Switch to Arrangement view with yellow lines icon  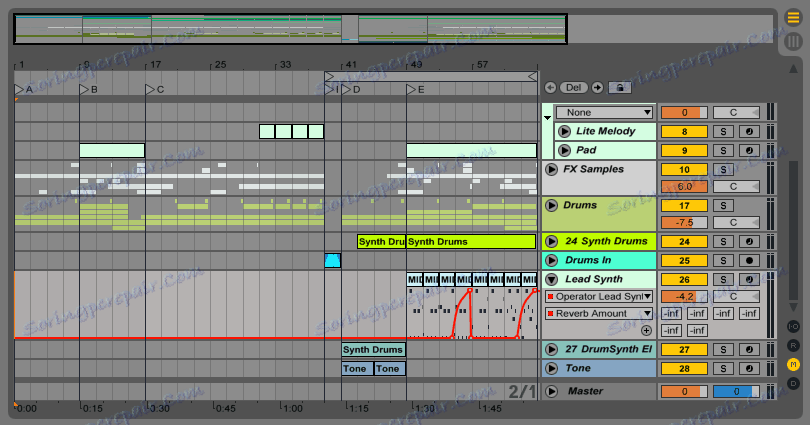pos(793,18)
